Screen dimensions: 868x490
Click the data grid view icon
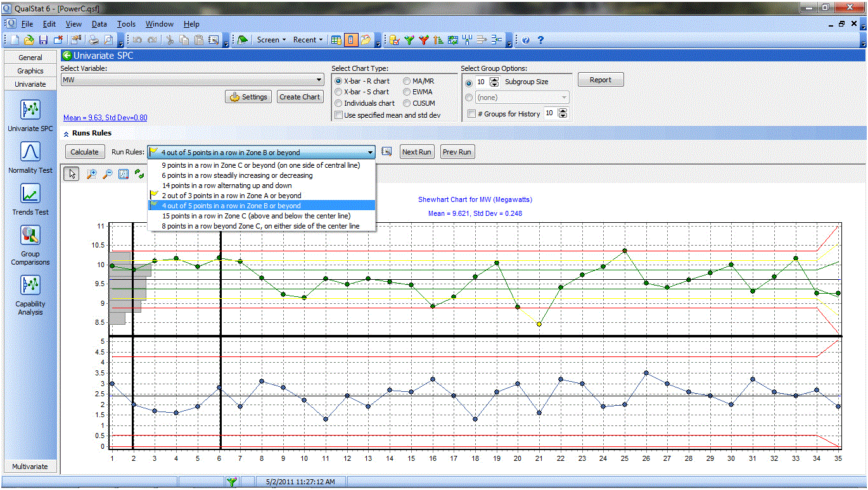tap(336, 40)
